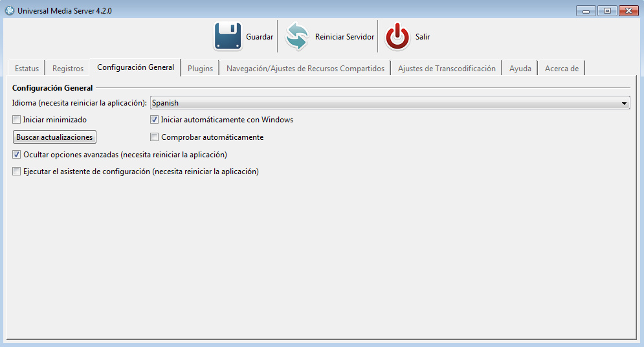Select the Configuración General tab
Screen dimensions: 644x347
[x=135, y=67]
